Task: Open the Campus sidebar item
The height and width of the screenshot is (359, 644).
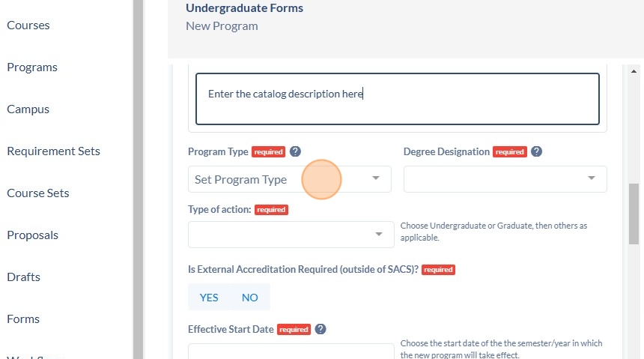Action: pyautogui.click(x=28, y=109)
